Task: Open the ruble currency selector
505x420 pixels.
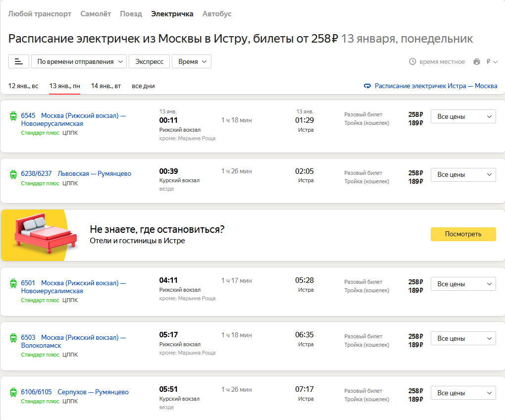Action: [492, 61]
